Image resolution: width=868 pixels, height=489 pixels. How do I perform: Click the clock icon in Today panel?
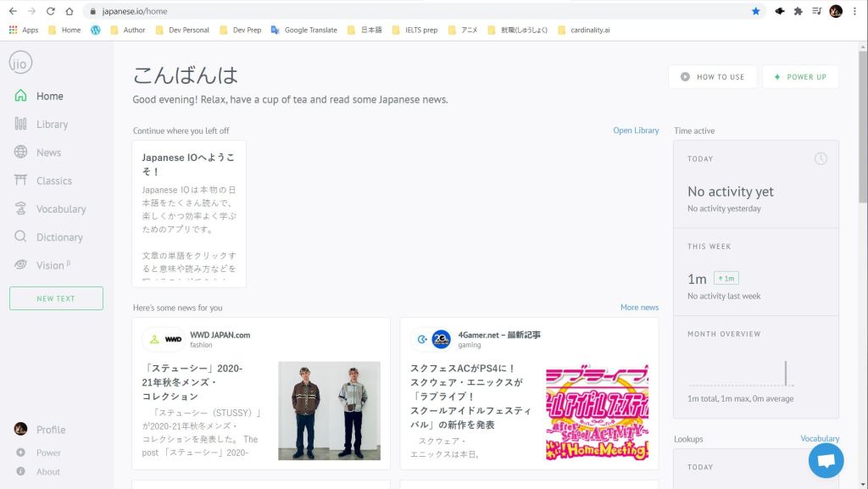(x=820, y=158)
